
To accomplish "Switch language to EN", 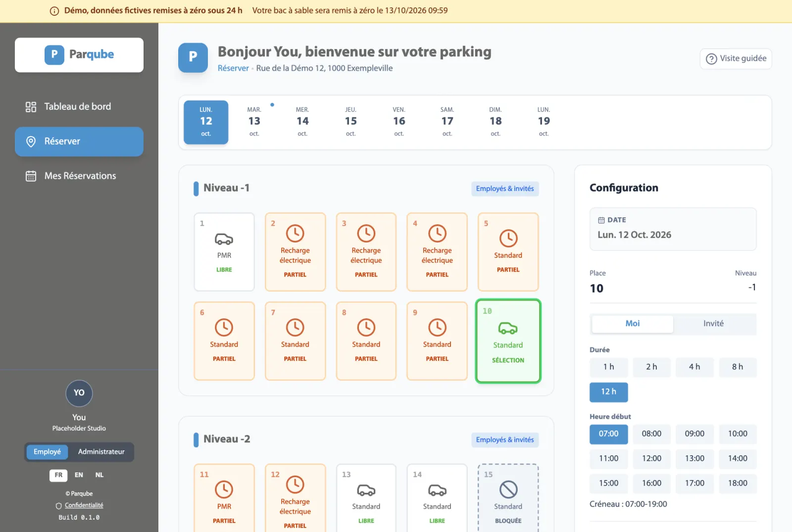I will coord(79,475).
